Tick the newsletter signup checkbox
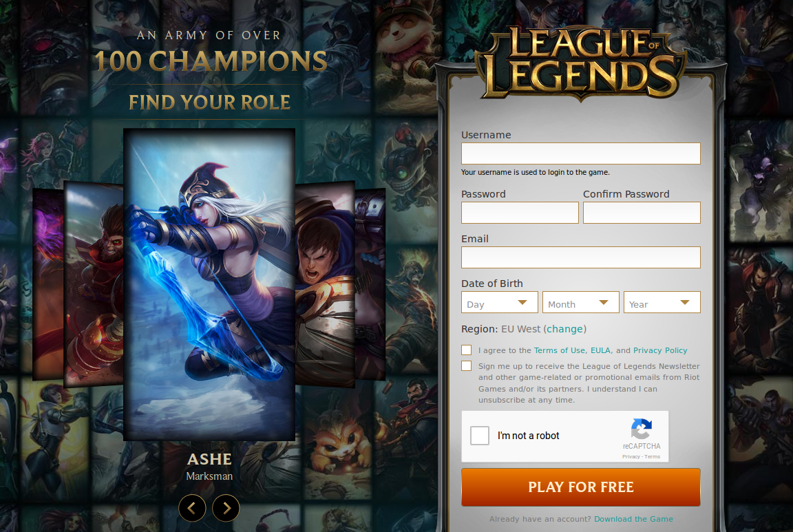The height and width of the screenshot is (532, 793). click(x=466, y=365)
